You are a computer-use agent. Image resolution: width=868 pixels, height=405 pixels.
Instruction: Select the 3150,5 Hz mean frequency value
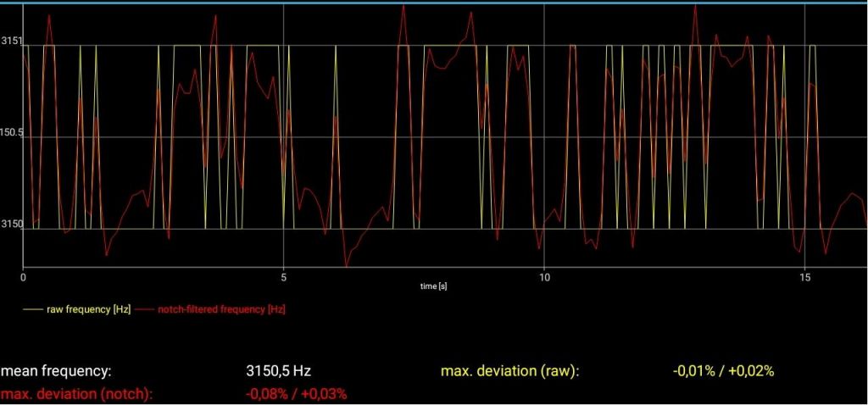pos(284,371)
